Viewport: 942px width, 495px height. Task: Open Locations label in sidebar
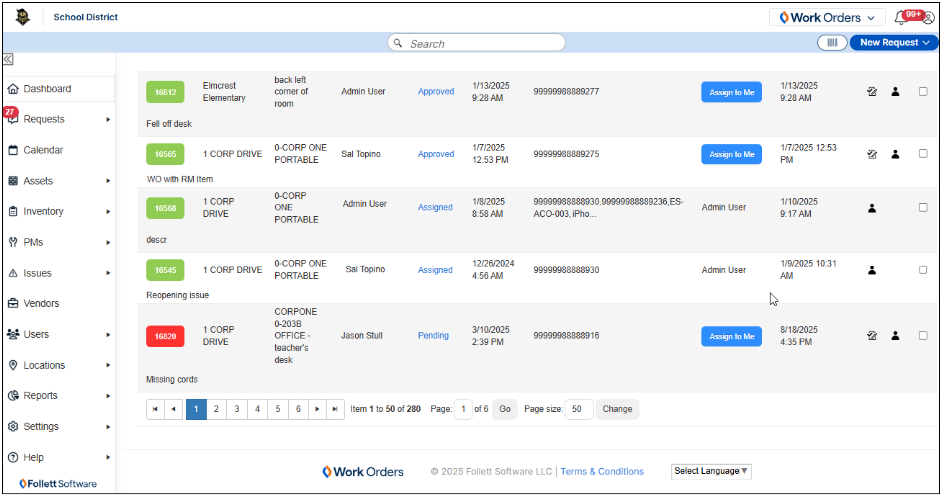[x=44, y=365]
